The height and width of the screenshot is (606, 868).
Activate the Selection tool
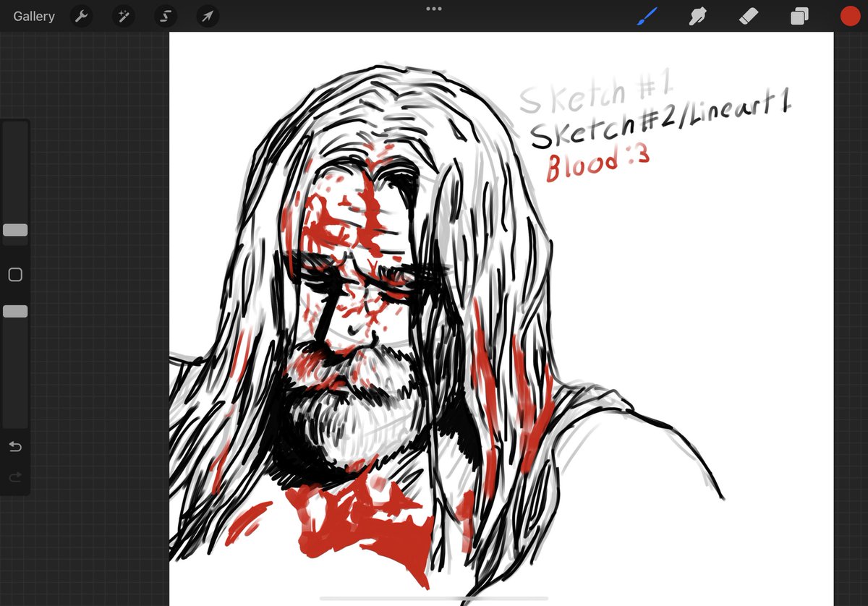coord(166,16)
